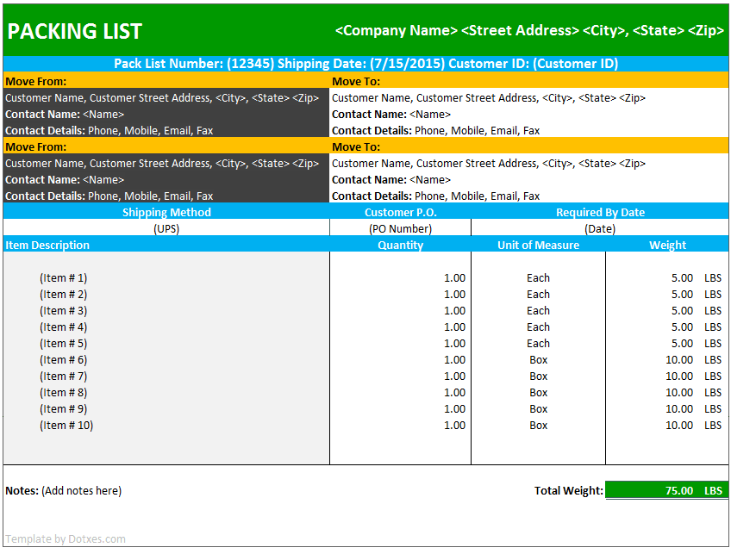Select quantity 1.00 for Item # 1
This screenshot has width=731, height=560.
[x=454, y=278]
